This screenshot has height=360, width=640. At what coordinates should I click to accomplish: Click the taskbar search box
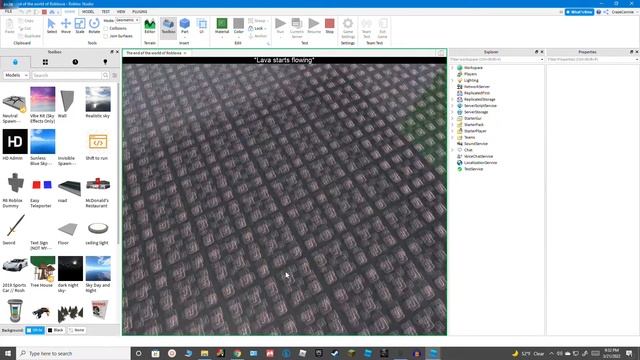point(73,353)
